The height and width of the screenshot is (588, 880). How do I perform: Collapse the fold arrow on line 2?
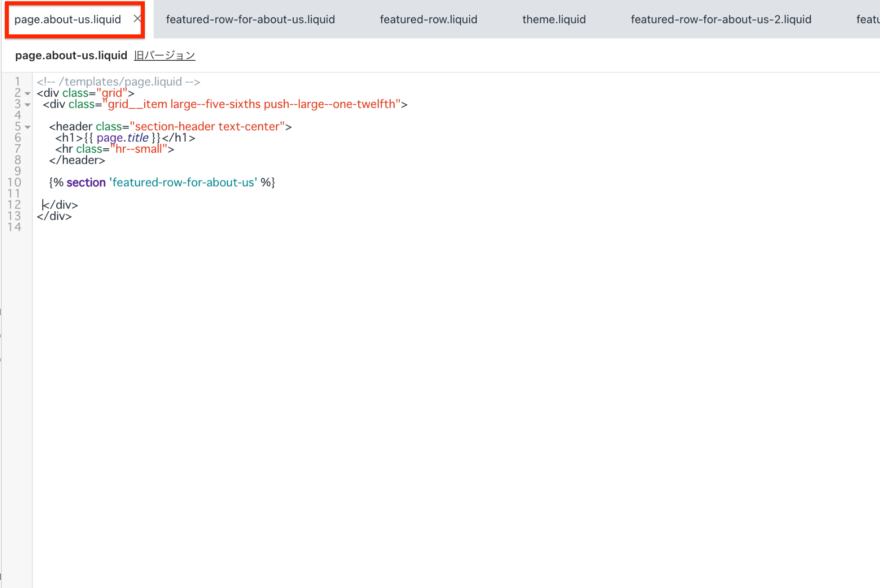pyautogui.click(x=28, y=93)
